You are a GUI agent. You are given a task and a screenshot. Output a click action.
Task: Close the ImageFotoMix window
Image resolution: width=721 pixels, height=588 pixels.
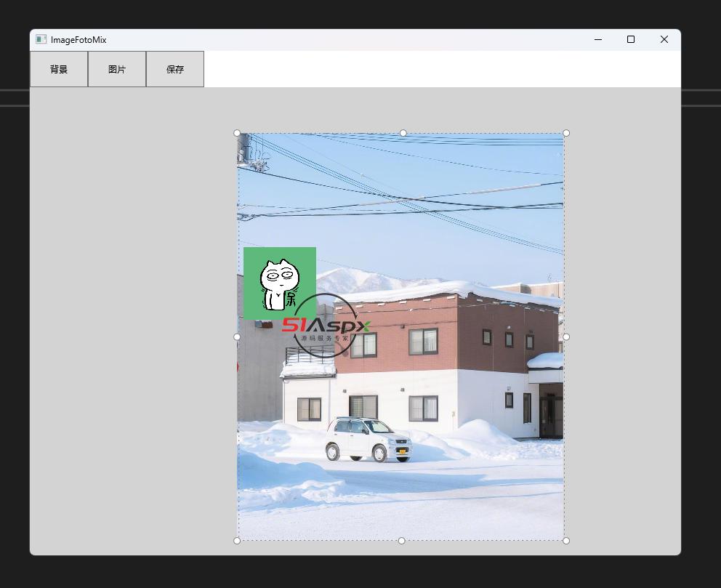coord(664,40)
